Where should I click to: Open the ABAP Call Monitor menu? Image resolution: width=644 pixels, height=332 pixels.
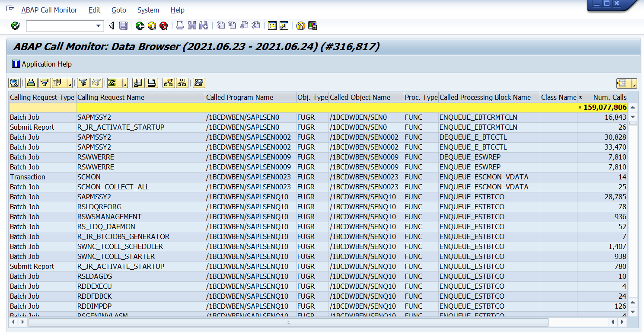click(49, 10)
